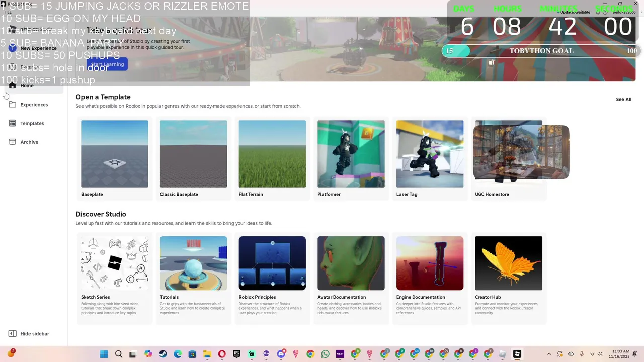The image size is (644, 362).
Task: Open the Engine Documentation card
Action: pos(430,279)
